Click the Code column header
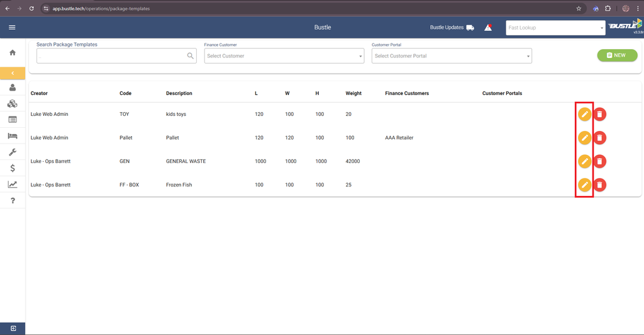 coord(125,93)
